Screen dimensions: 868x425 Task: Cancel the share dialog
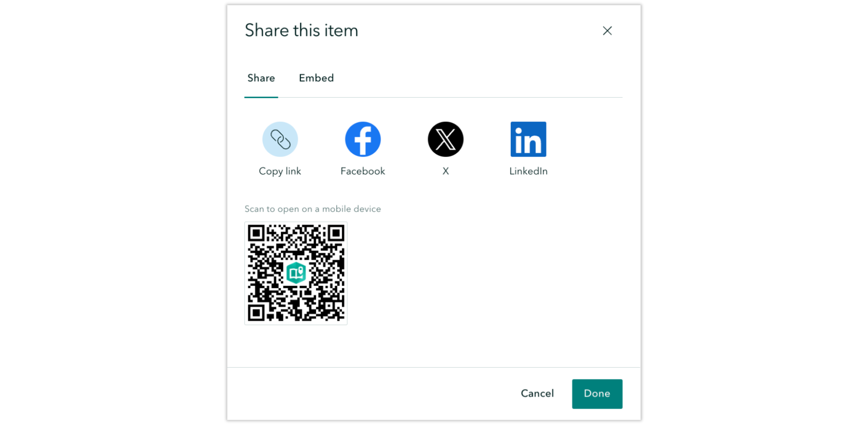click(x=537, y=394)
